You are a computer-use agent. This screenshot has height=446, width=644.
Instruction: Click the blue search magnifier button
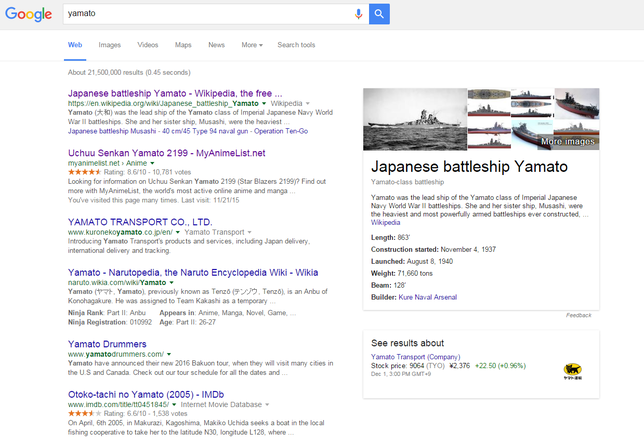(379, 14)
